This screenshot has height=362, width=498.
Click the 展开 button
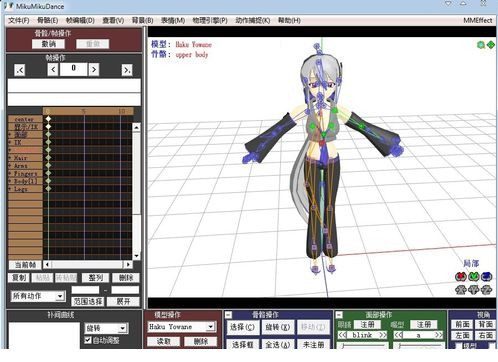[x=123, y=302]
